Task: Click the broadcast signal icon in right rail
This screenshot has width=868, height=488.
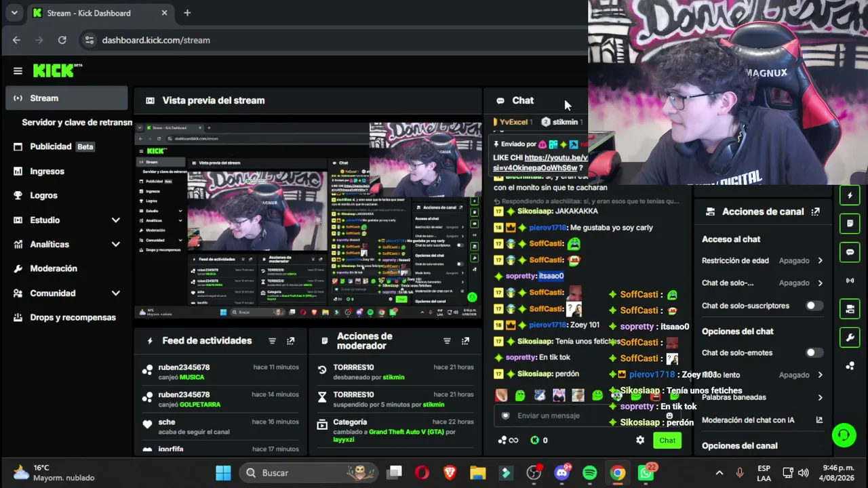Action: click(x=850, y=280)
